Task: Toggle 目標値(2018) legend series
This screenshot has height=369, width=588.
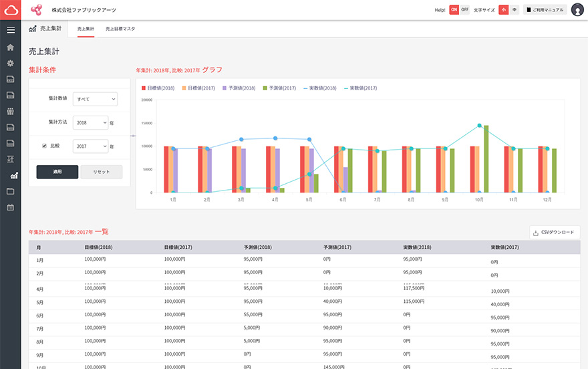Action: [x=158, y=88]
